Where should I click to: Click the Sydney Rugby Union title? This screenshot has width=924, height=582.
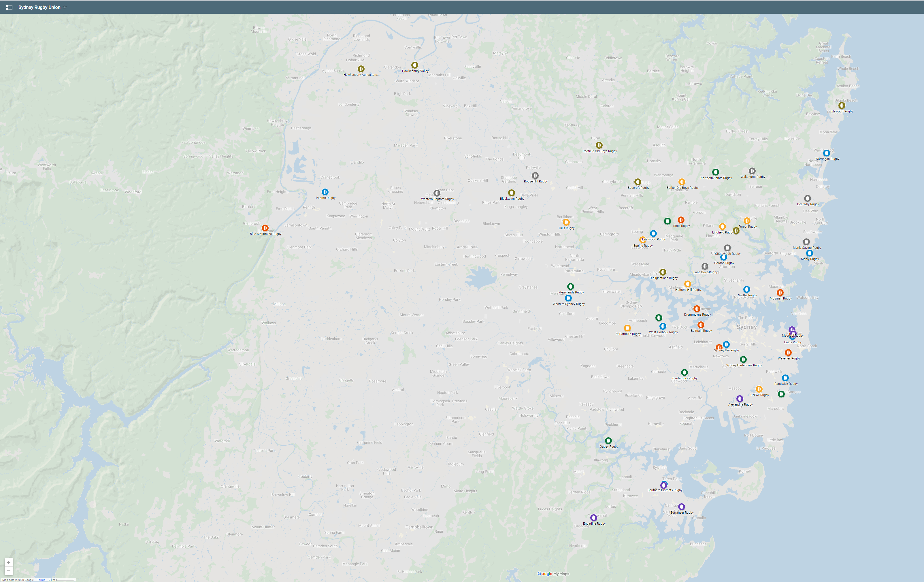click(x=39, y=7)
